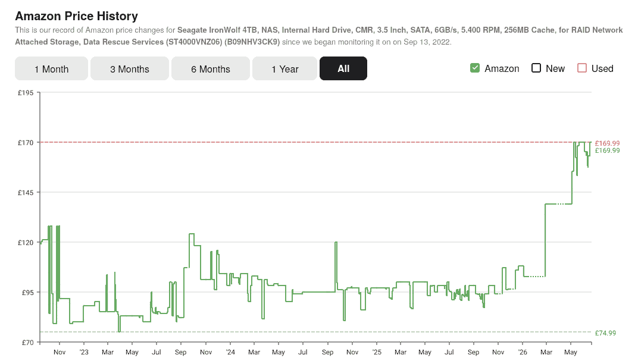Click the '24 x-axis label
The height and width of the screenshot is (364, 638).
(230, 352)
